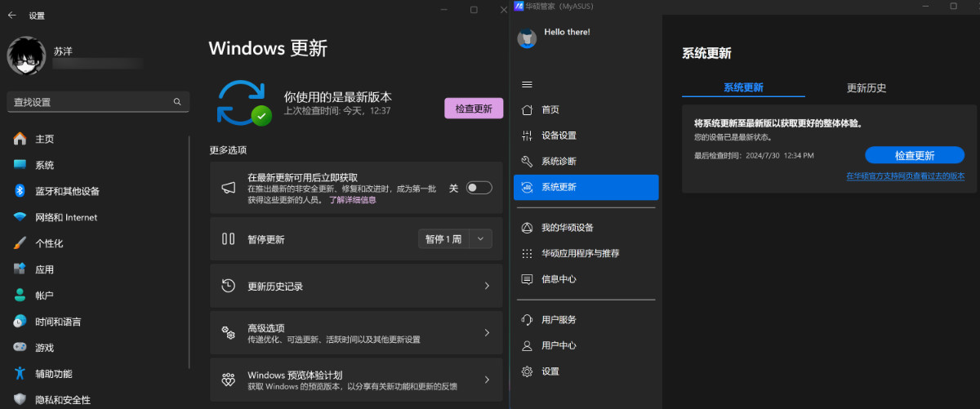
Task: Click the megaphone icon in 在最新更新可用后立即获取 row
Action: tap(229, 188)
